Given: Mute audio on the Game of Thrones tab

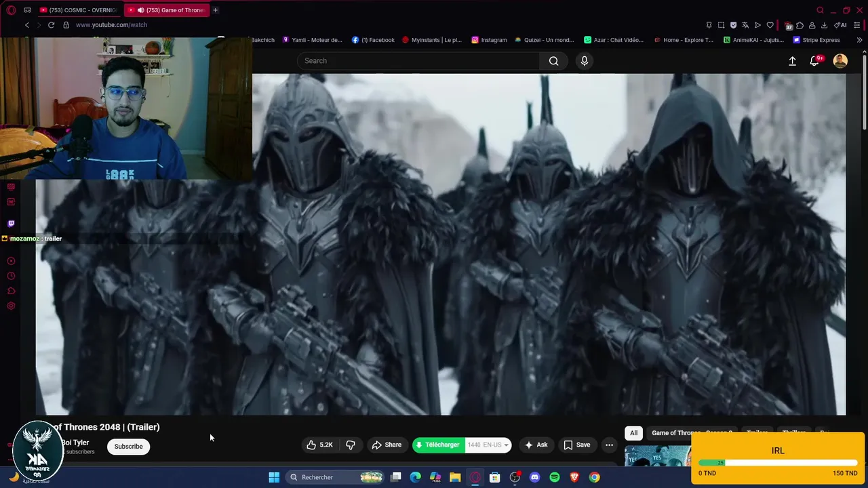Looking at the screenshot, I should tap(140, 10).
